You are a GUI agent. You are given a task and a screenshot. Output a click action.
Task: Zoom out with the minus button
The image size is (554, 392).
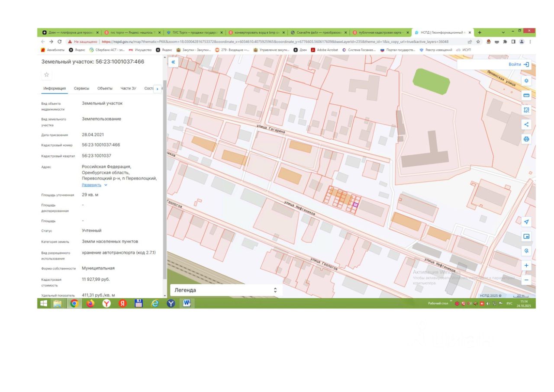coord(526,280)
